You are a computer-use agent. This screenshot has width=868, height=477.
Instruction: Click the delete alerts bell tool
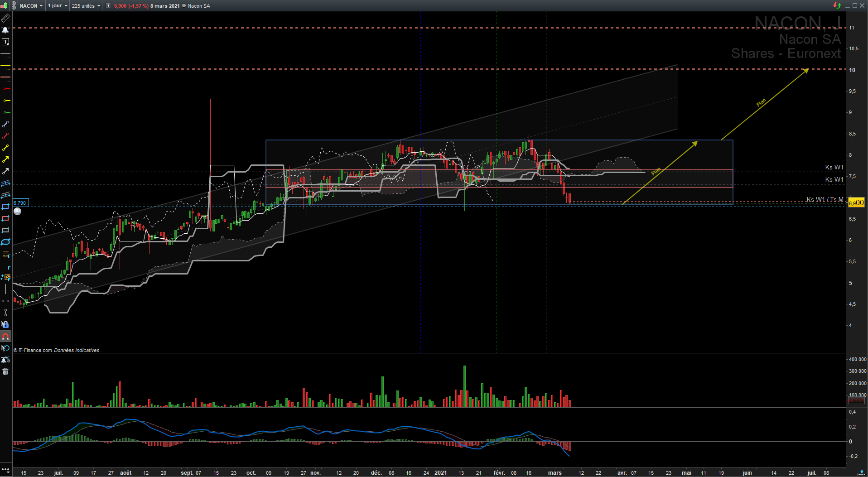[5, 360]
